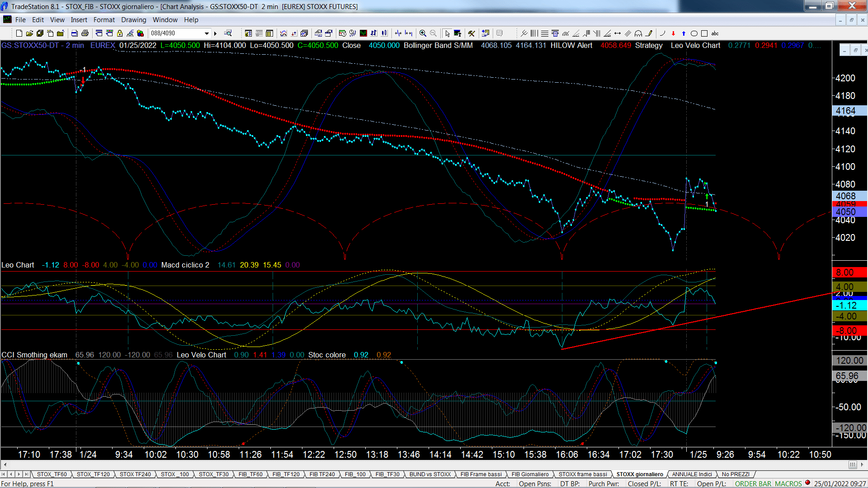Switch to the BUND vs STOXX tab
The width and height of the screenshot is (868, 488).
click(430, 474)
